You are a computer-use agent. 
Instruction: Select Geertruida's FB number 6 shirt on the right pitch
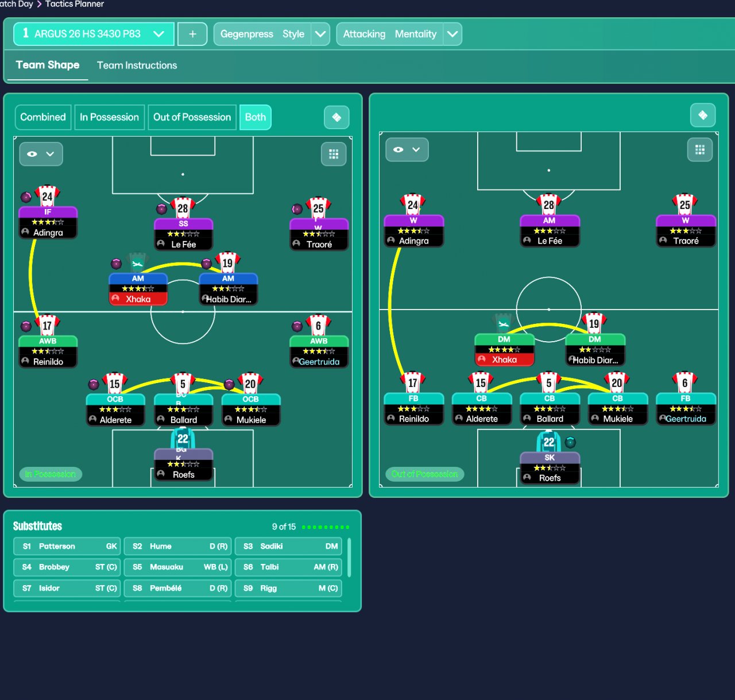pos(685,382)
